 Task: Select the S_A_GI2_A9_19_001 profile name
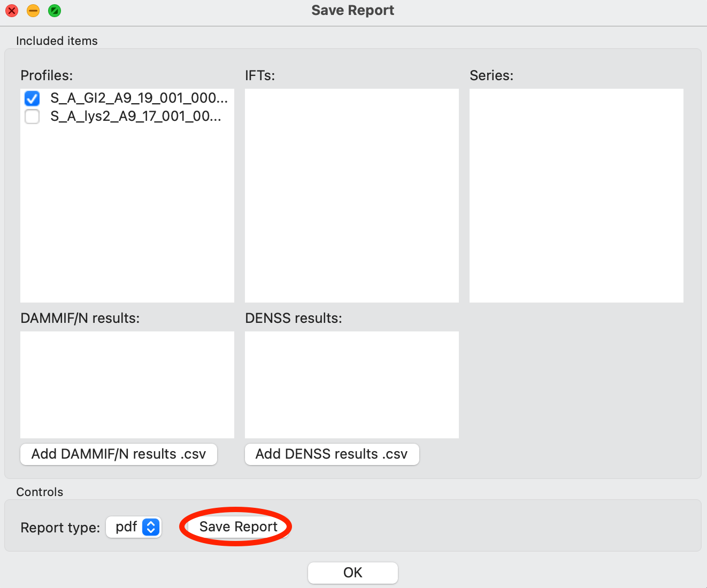point(139,98)
